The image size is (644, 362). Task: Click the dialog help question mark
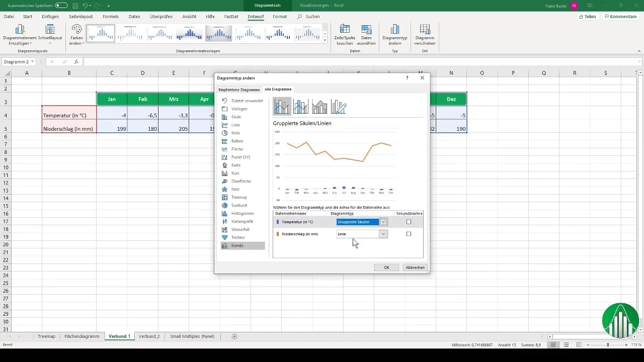coord(407,78)
